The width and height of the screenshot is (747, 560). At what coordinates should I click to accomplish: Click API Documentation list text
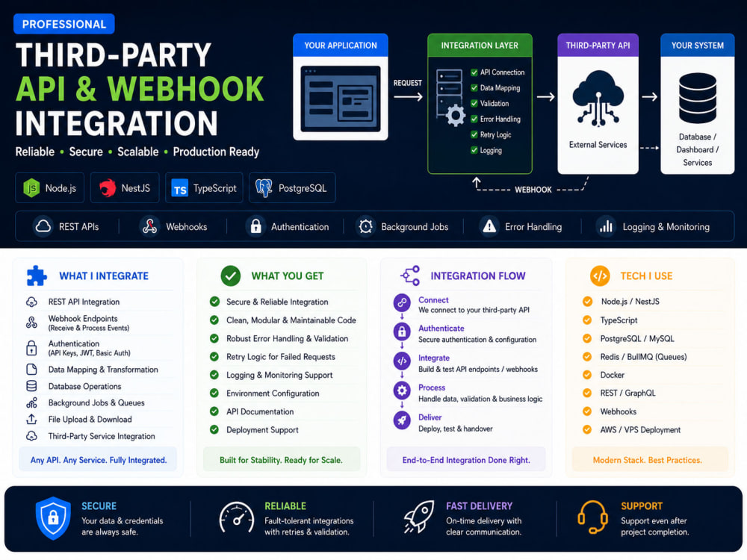pos(260,411)
